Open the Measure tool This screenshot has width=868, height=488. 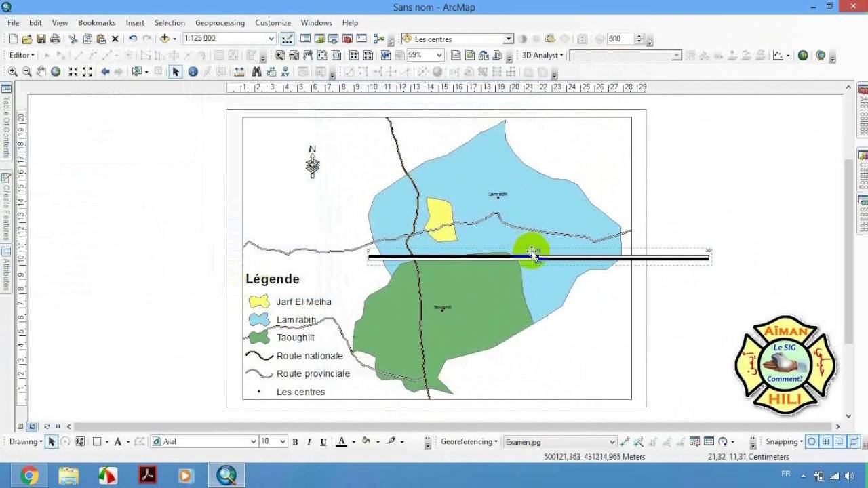pos(239,72)
